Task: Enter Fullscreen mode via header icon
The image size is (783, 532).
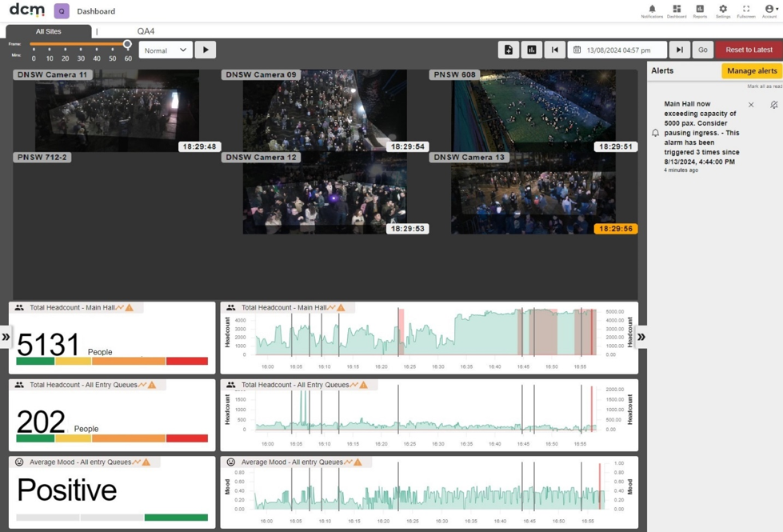Action: (746, 11)
